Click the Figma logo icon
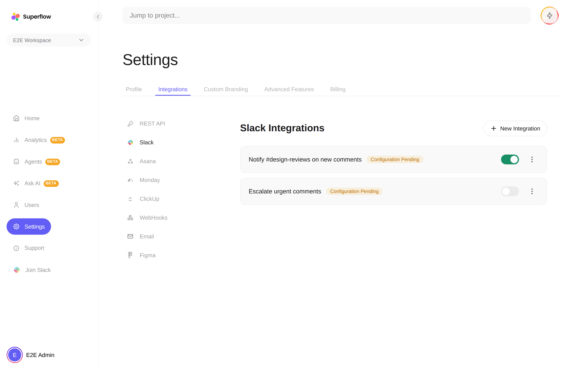This screenshot has width=588, height=368. pos(130,255)
